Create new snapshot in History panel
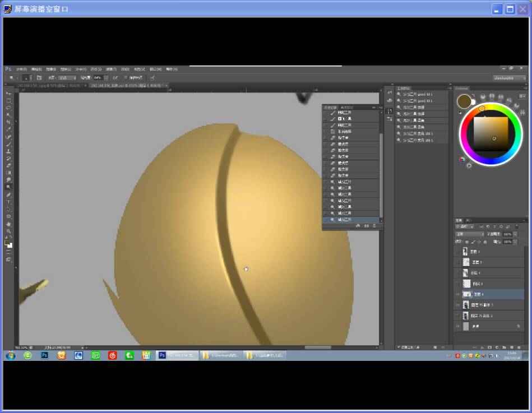 coord(367,226)
